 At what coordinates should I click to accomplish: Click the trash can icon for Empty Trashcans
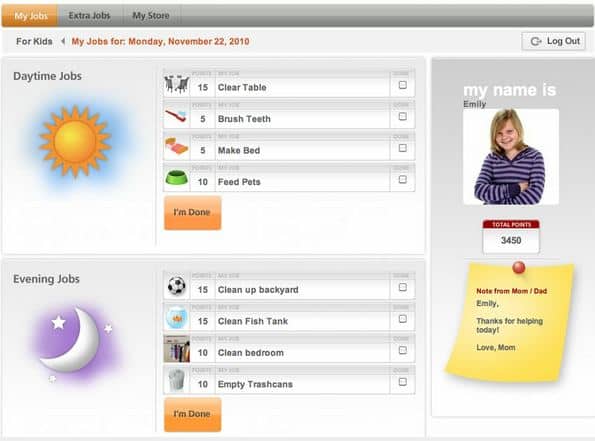click(x=176, y=380)
